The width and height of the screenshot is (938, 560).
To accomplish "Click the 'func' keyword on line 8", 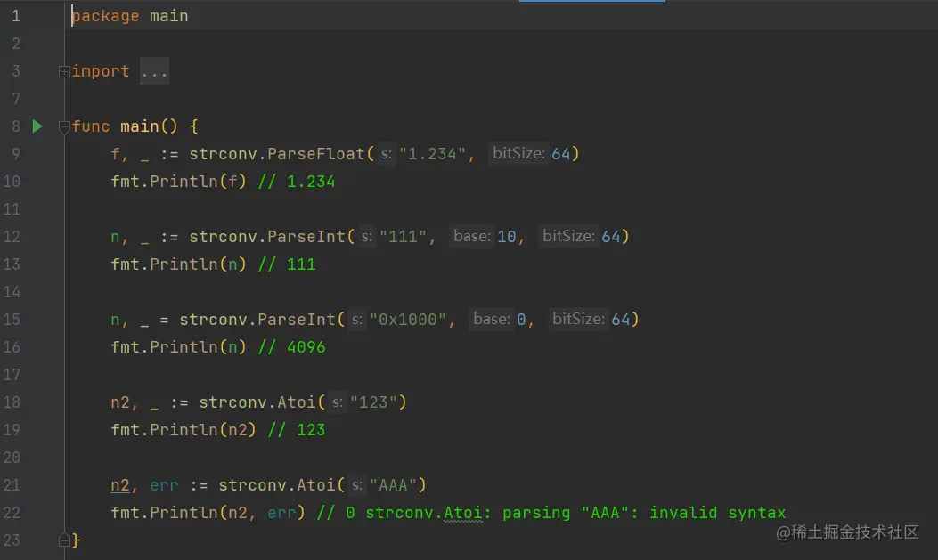I will click(91, 126).
